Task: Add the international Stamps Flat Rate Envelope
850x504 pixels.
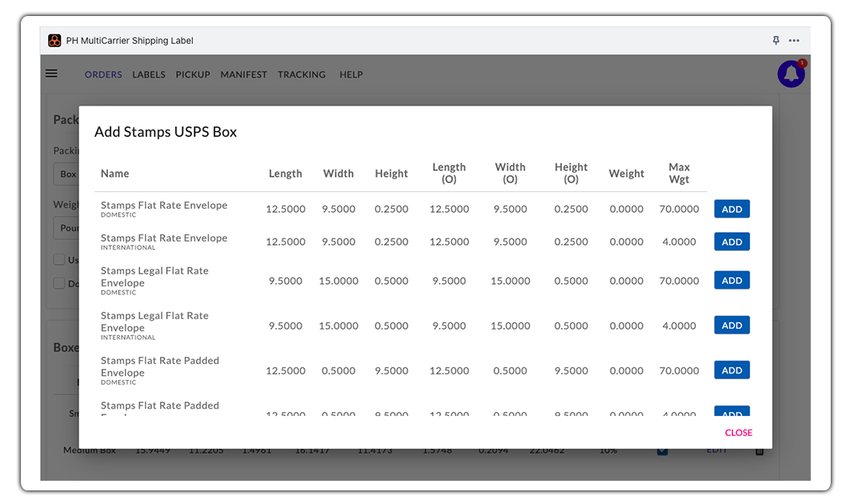Action: tap(732, 242)
